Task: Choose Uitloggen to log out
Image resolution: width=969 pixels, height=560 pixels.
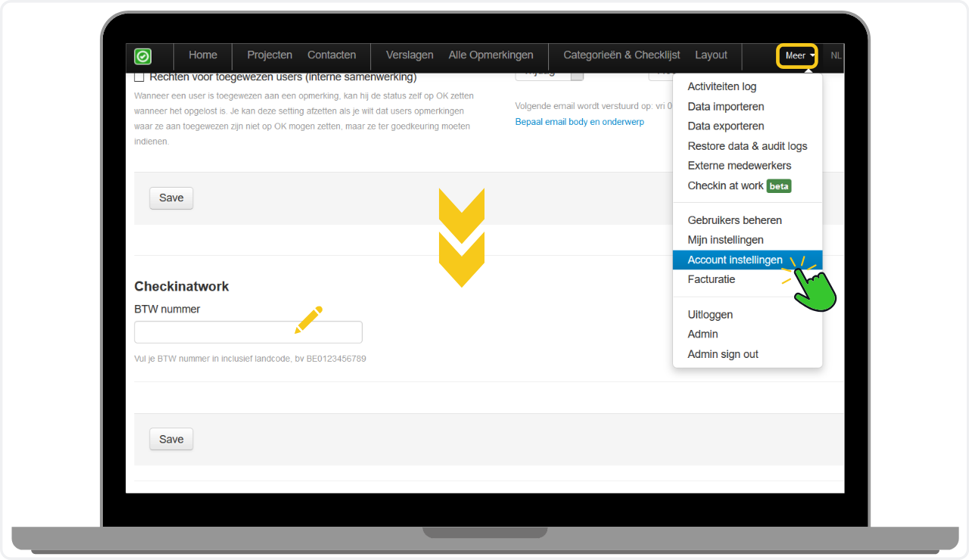Action: (x=747, y=315)
